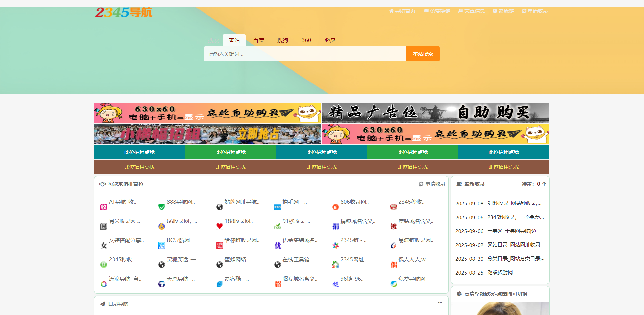
Task: Open 文章信息 in the top navigation
Action: click(x=471, y=11)
